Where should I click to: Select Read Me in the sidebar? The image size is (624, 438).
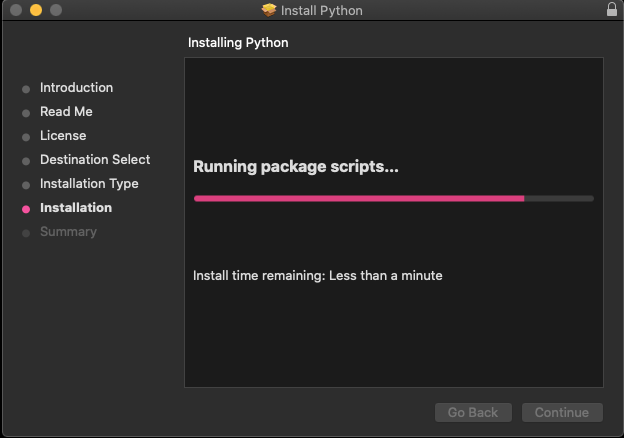tap(66, 112)
